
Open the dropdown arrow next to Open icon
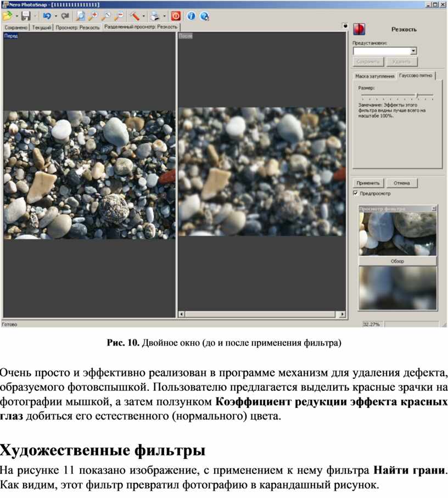16,16
